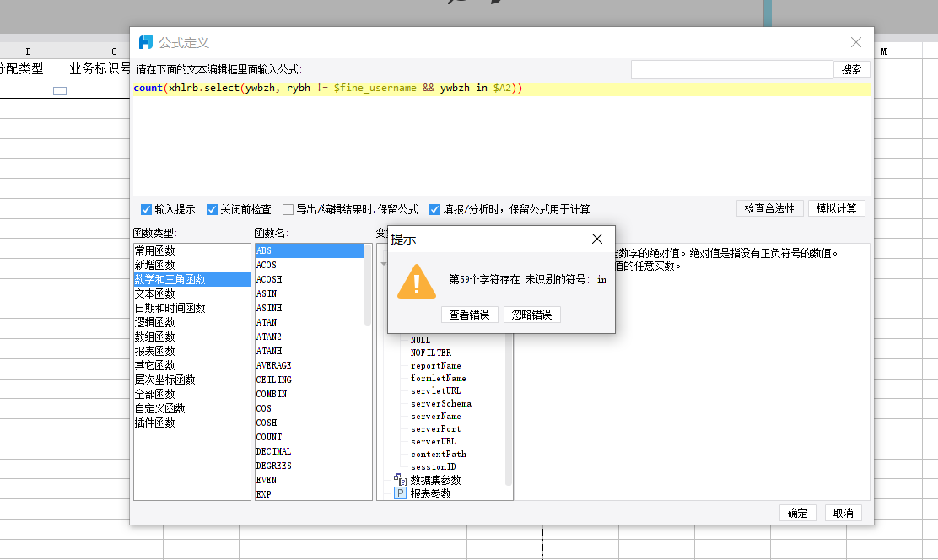Select reportName variable in tree
Viewport: 938px width, 560px height.
pyautogui.click(x=435, y=365)
